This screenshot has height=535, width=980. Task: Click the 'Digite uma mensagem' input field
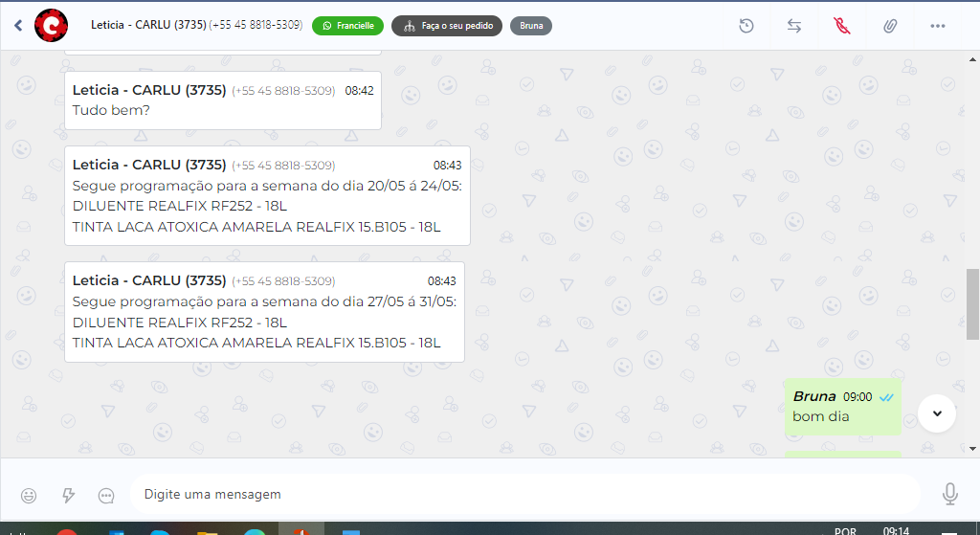517,494
